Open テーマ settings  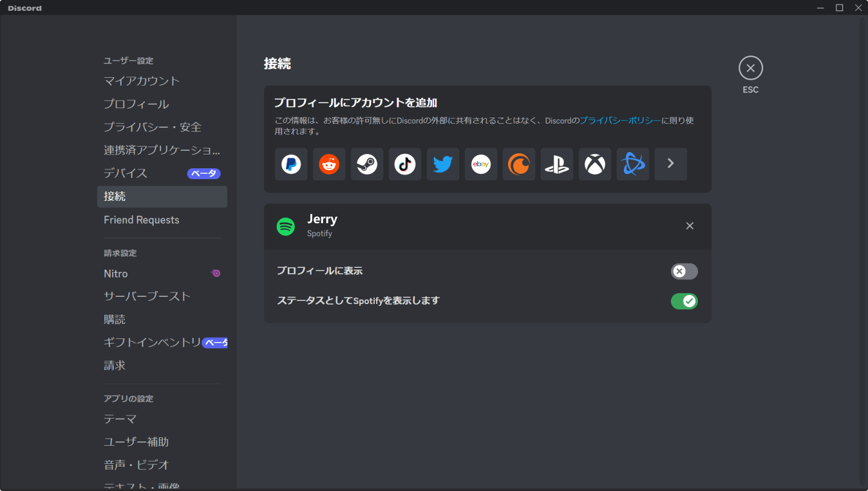162,419
